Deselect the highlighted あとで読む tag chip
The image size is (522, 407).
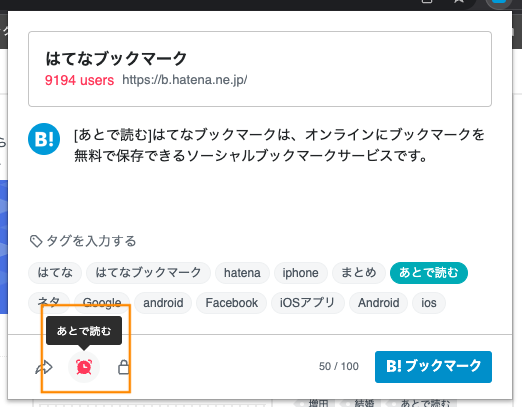(x=429, y=273)
